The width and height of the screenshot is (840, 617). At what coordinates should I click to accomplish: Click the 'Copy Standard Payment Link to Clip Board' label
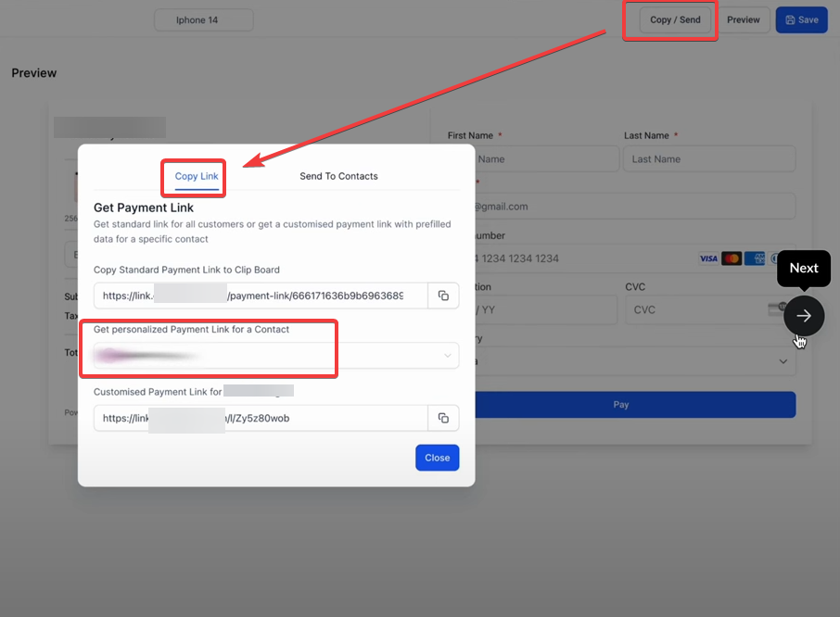(x=186, y=270)
